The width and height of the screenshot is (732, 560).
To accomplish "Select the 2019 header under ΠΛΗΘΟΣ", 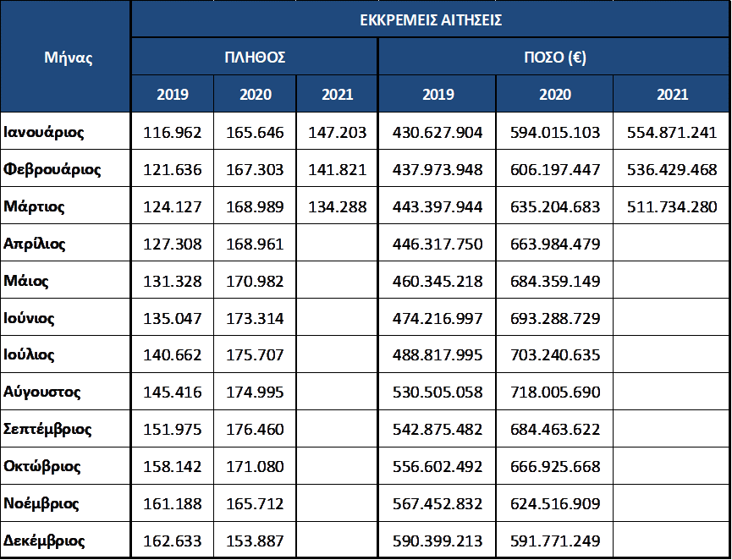I will (x=173, y=95).
